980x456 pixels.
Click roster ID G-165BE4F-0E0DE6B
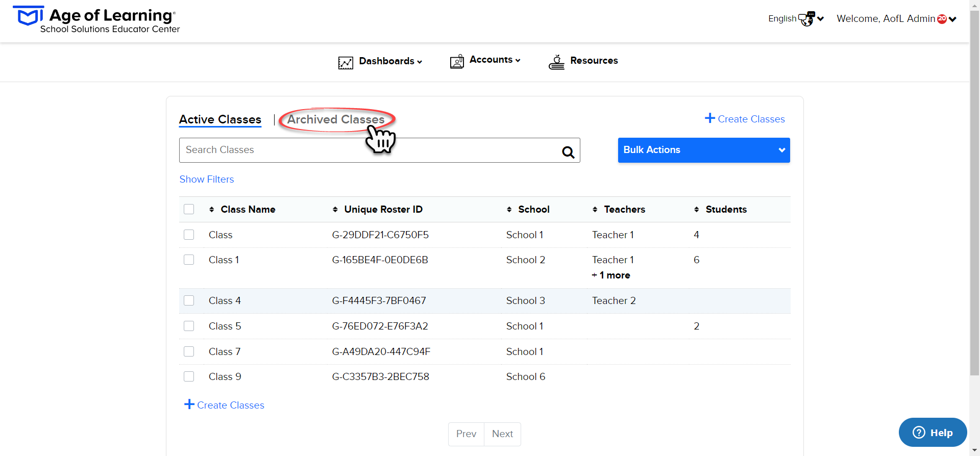tap(380, 260)
